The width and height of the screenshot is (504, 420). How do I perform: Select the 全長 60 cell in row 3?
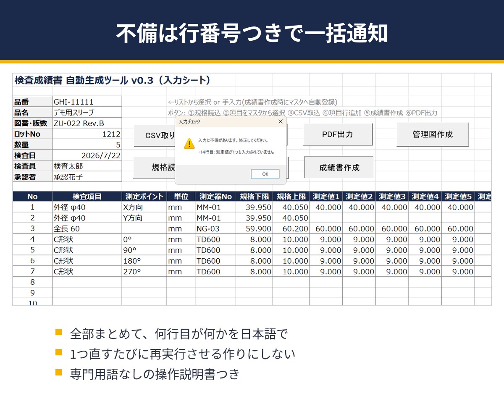coord(87,229)
